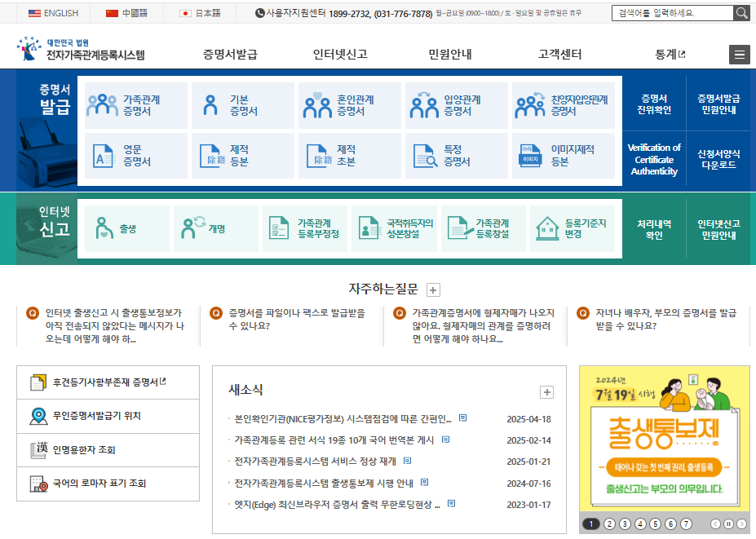Screen dimensions: 756x539
Task: Open 특정 증명서 search-document icon
Action: [x=426, y=156]
